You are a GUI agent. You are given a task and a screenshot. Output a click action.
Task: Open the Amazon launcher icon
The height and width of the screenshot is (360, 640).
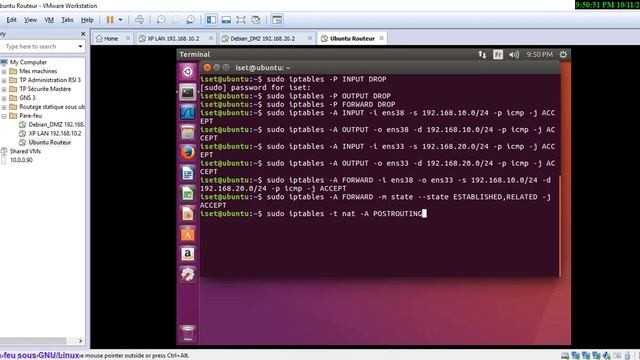(188, 254)
